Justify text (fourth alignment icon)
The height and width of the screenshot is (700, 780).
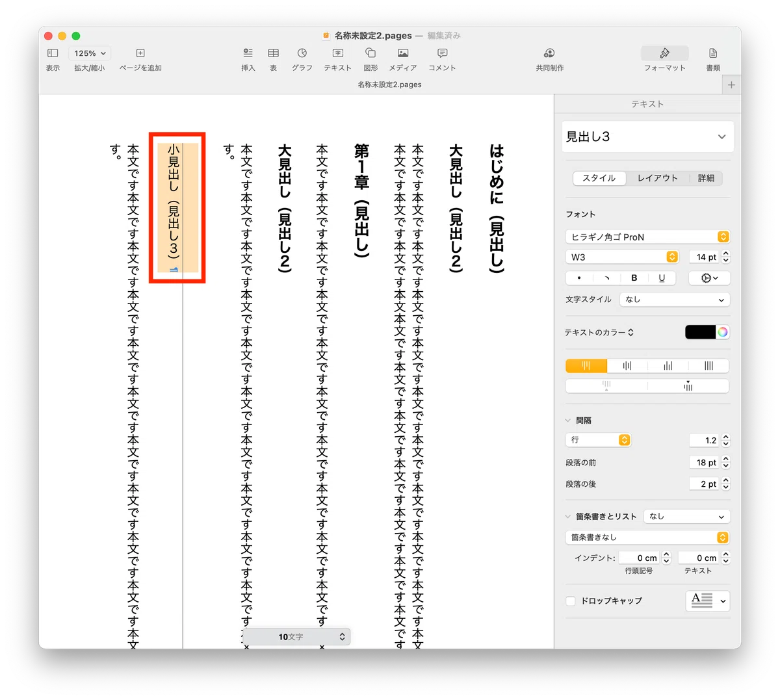708,366
